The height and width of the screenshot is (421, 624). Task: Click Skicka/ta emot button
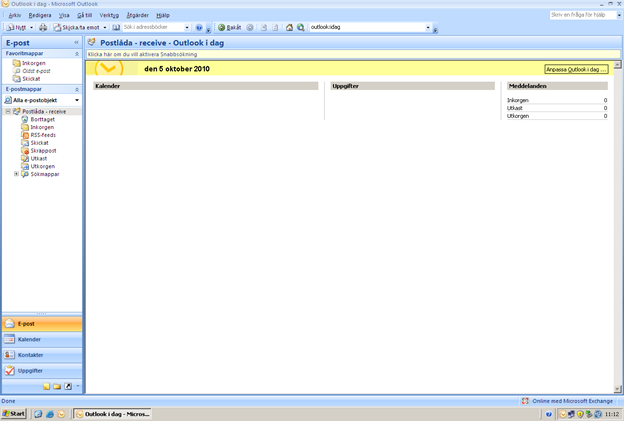pyautogui.click(x=77, y=27)
